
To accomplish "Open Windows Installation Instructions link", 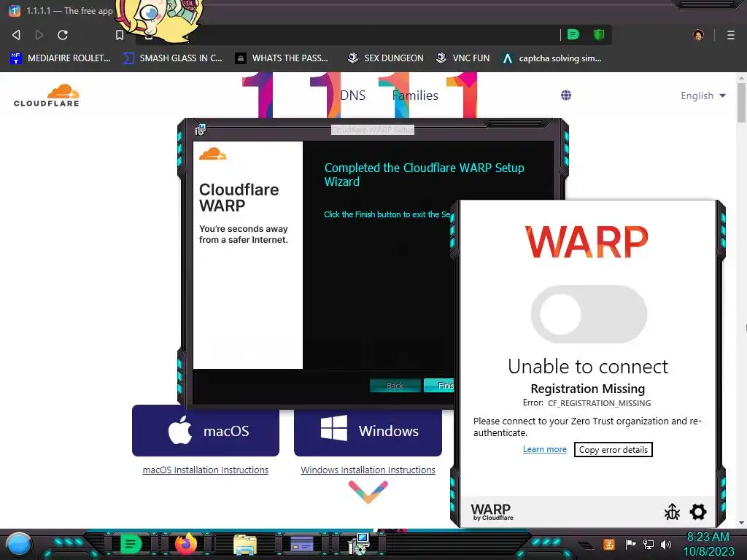I will click(x=368, y=470).
